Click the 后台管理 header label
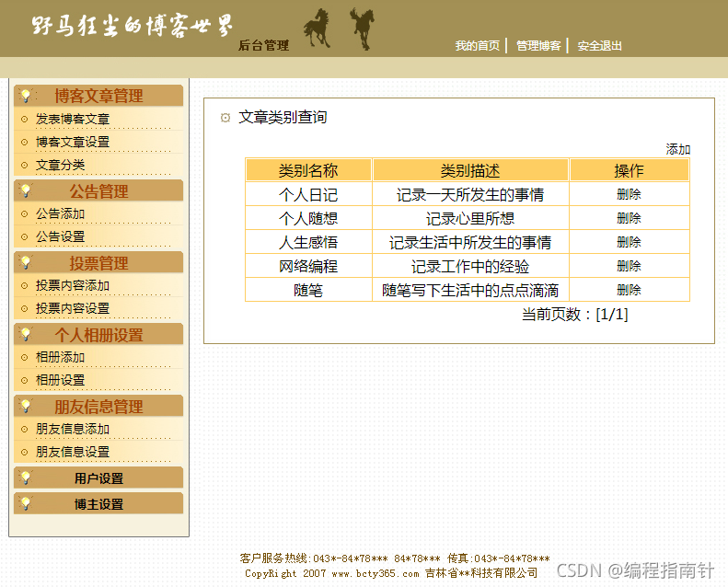 click(x=264, y=45)
